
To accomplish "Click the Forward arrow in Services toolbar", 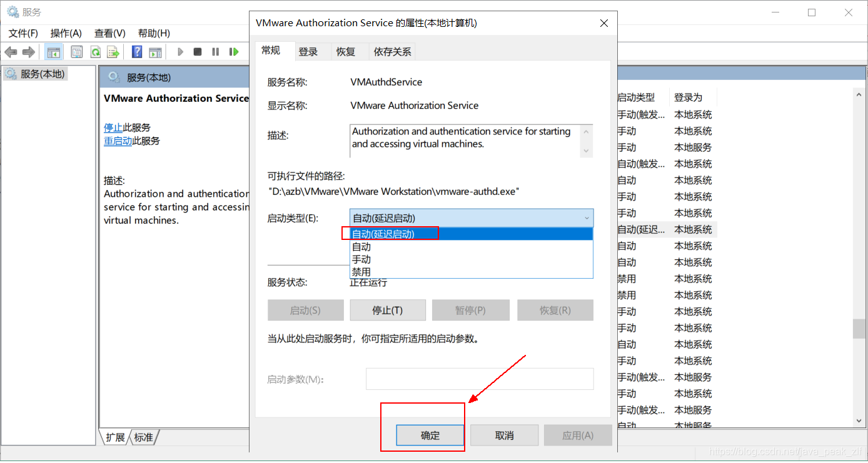I will [28, 52].
